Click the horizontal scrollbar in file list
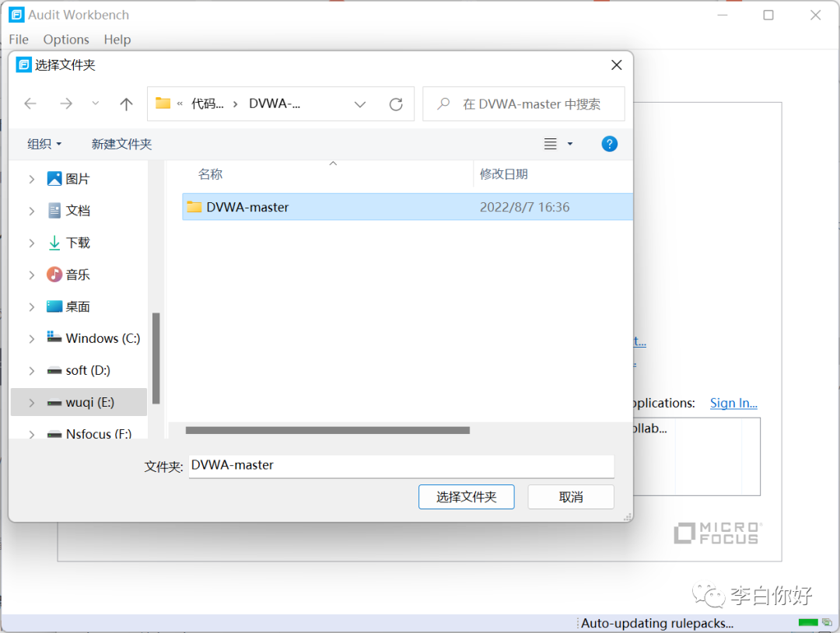 pos(327,430)
